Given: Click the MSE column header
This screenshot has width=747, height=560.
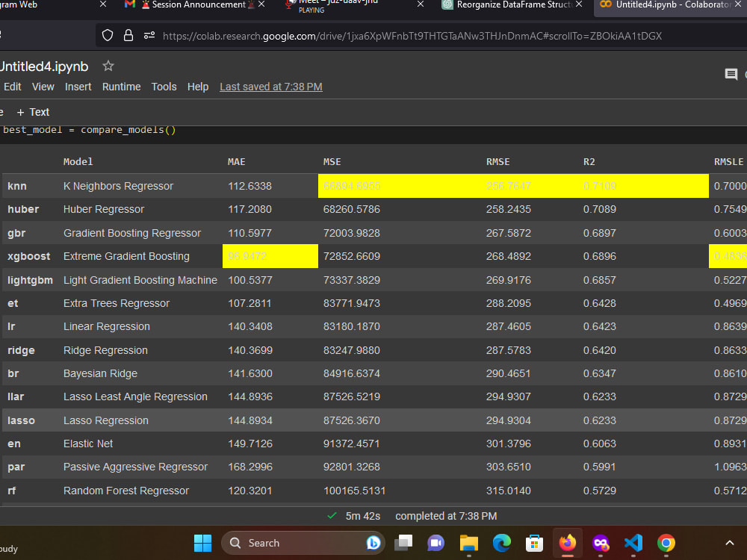Looking at the screenshot, I should [x=332, y=162].
